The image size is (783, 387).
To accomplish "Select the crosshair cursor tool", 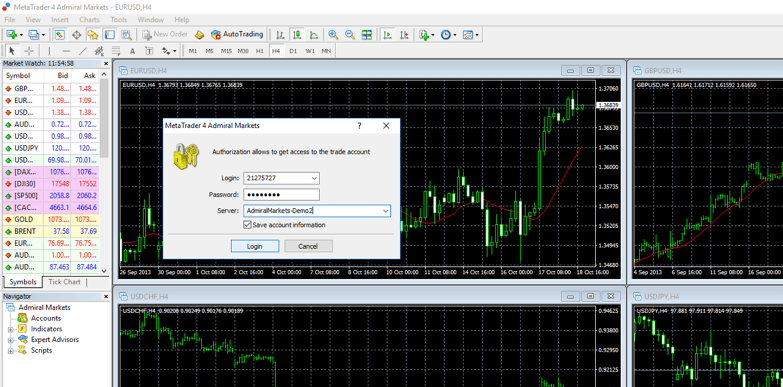I will 29,50.
